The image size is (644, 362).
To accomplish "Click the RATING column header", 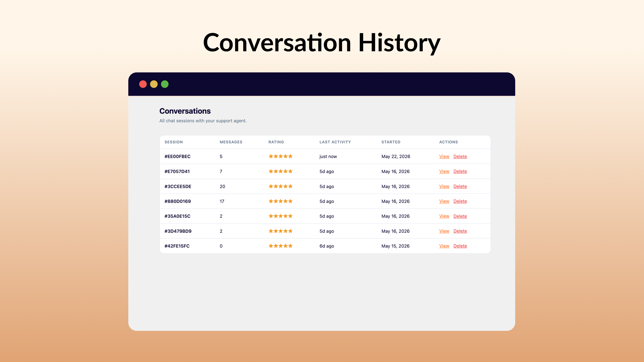I will [276, 142].
